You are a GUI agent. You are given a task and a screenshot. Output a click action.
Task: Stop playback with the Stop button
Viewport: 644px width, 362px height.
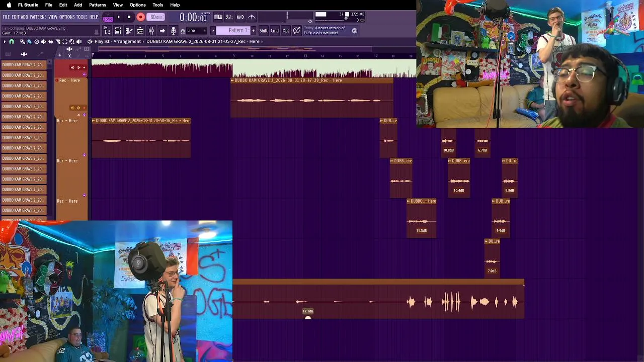[x=129, y=17]
